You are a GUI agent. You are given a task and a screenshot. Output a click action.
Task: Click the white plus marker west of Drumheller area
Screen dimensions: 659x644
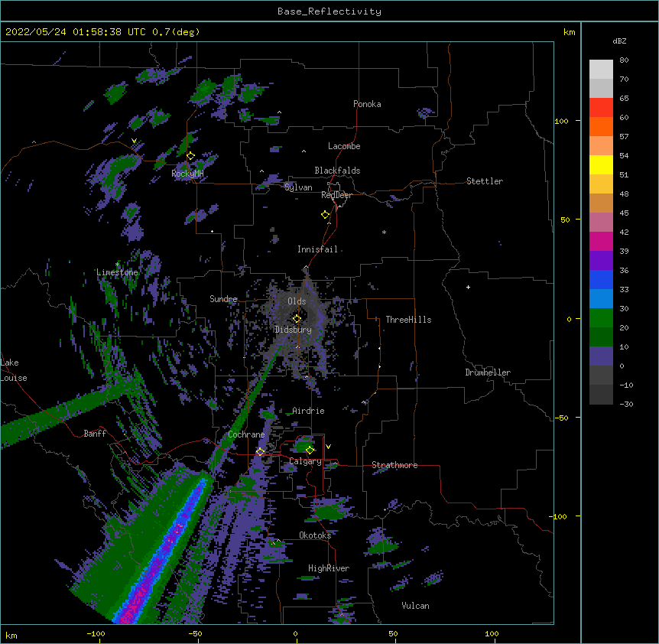pos(468,287)
